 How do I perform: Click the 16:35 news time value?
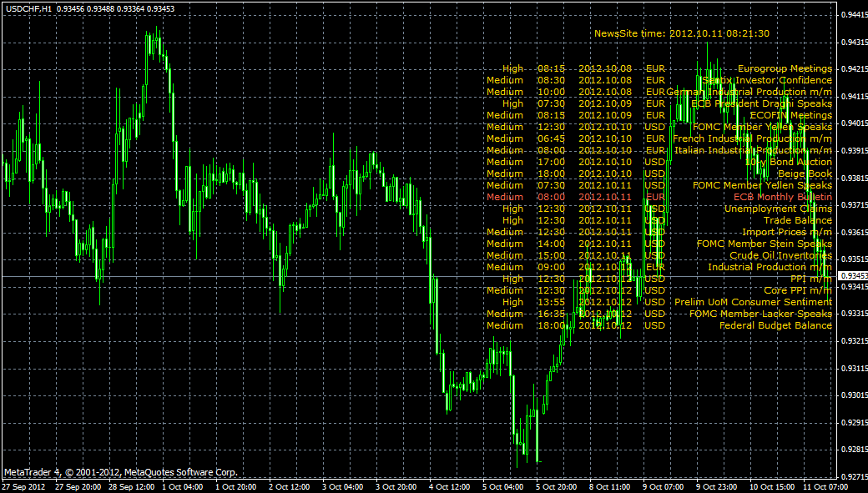[552, 314]
